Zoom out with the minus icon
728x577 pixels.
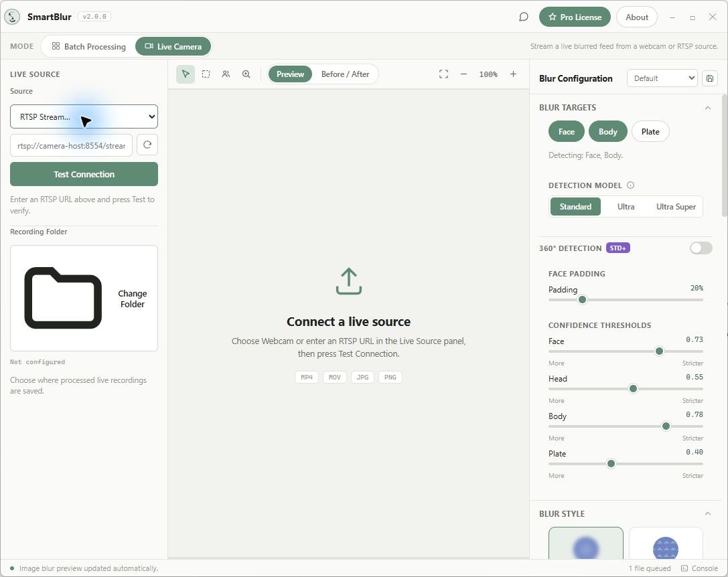click(x=463, y=74)
